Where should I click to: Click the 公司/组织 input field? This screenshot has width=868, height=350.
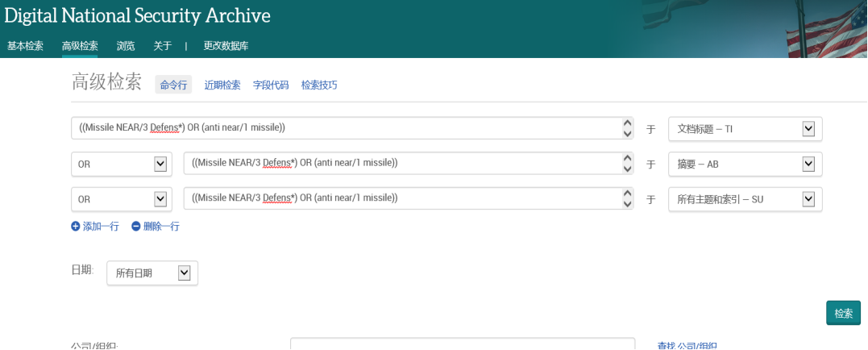pyautogui.click(x=463, y=344)
